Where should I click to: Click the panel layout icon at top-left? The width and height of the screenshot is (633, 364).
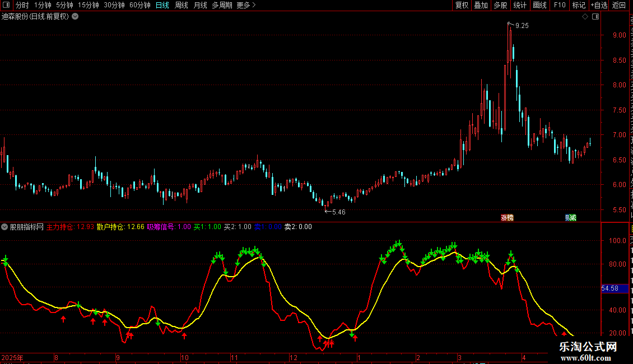(x=6, y=5)
